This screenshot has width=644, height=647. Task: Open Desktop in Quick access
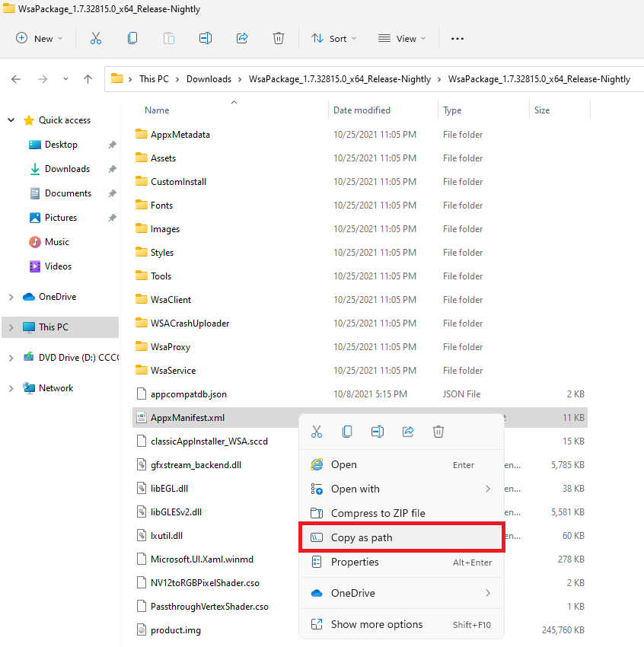[x=61, y=145]
